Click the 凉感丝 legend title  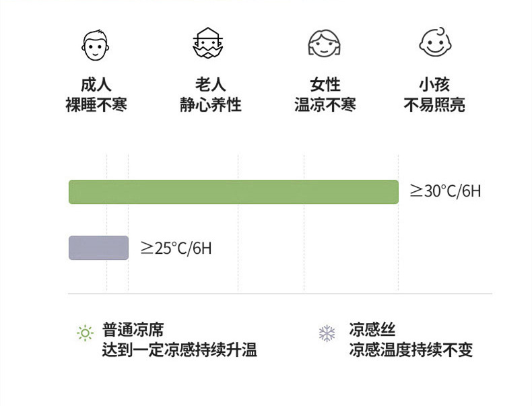(x=372, y=330)
